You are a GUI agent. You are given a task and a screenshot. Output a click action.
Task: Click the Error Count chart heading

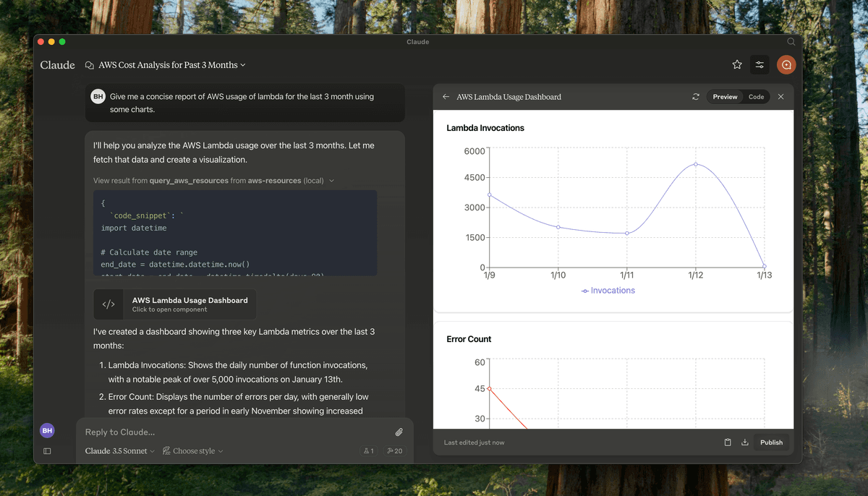coord(469,339)
